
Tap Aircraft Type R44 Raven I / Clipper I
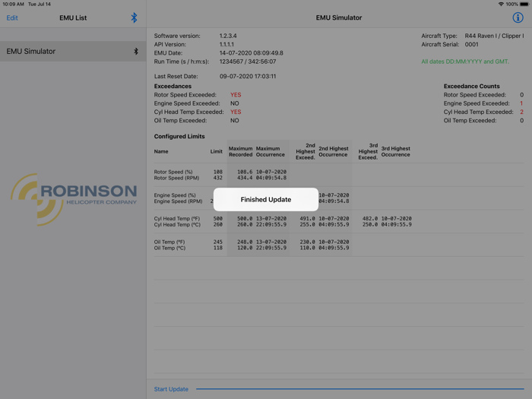tap(494, 36)
